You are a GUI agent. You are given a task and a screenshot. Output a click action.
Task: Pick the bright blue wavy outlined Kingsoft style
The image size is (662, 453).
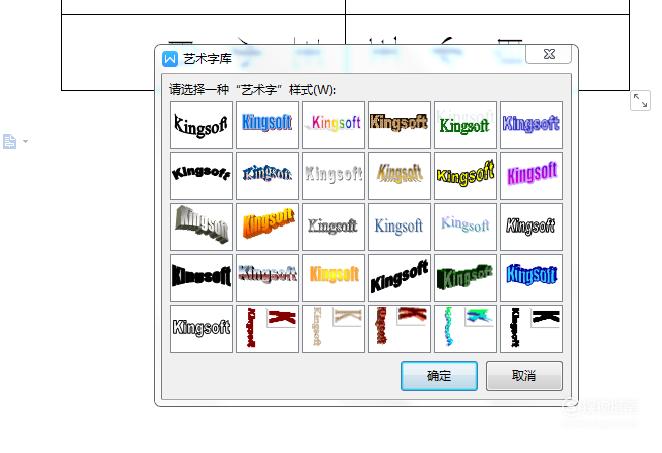tap(532, 278)
